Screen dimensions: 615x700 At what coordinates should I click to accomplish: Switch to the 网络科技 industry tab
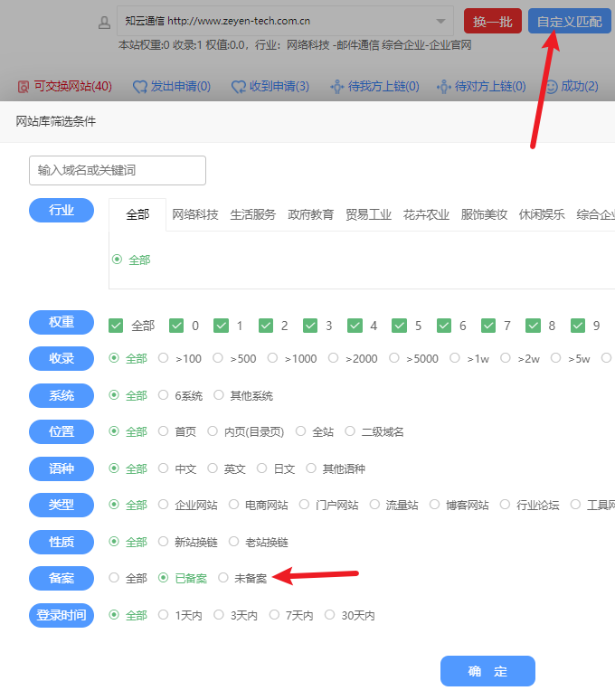tap(195, 214)
